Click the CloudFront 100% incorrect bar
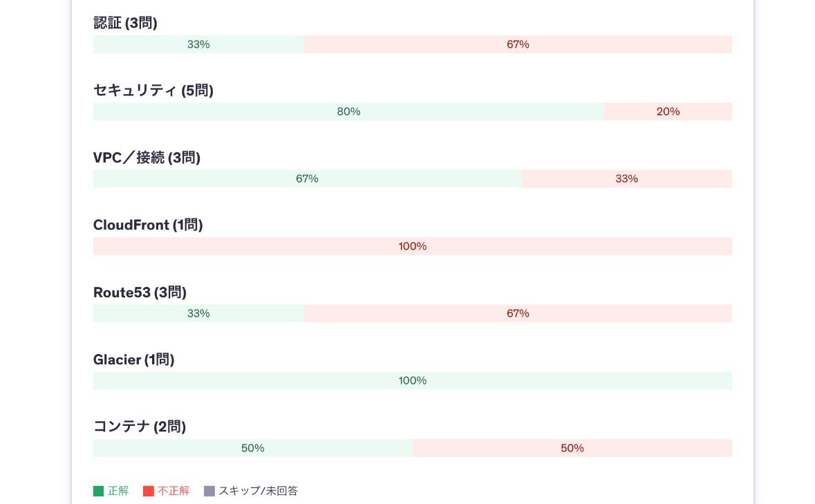Image resolution: width=815 pixels, height=504 pixels. pyautogui.click(x=413, y=246)
